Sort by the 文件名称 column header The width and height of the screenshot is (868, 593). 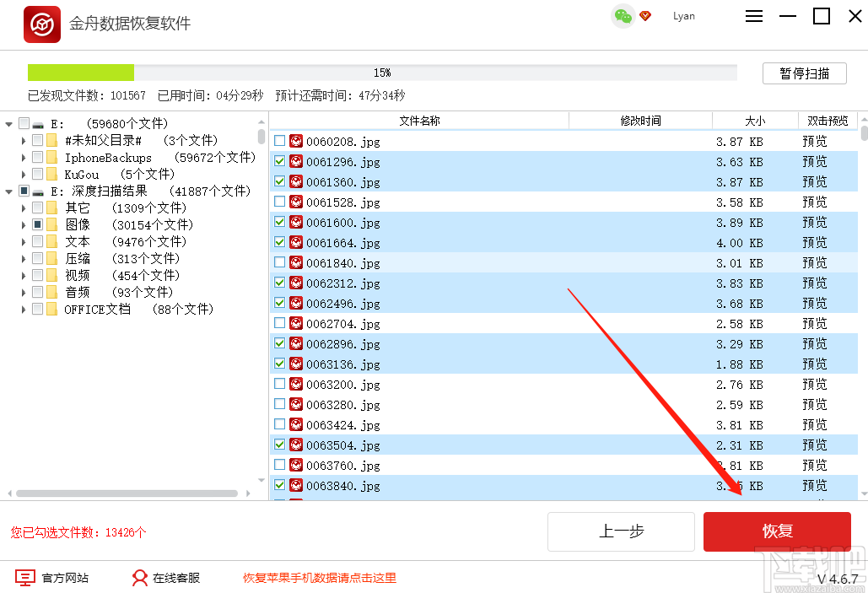point(419,121)
